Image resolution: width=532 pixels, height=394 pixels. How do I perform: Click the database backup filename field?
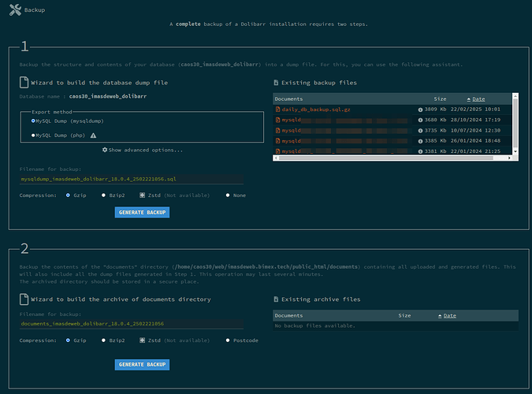pyautogui.click(x=132, y=179)
